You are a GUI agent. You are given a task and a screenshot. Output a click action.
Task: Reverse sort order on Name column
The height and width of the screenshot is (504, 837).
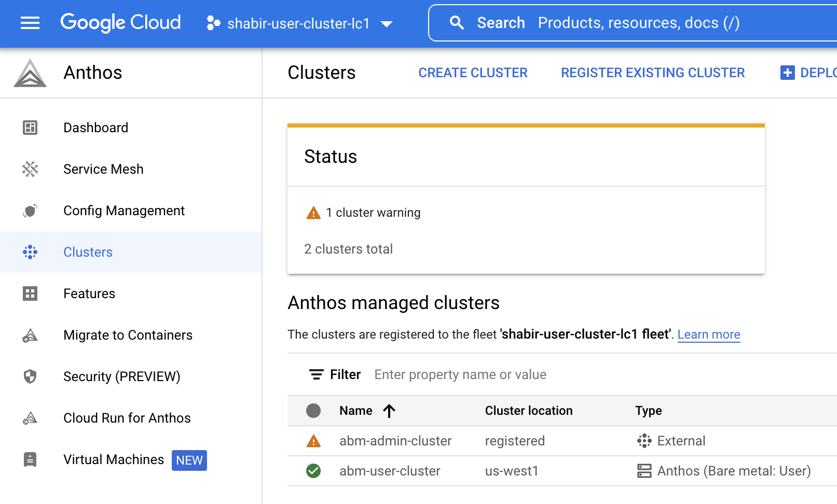(x=389, y=411)
